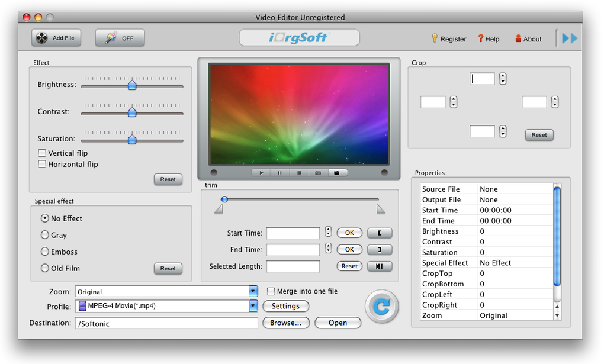Click the crop top value stepper

pyautogui.click(x=503, y=79)
